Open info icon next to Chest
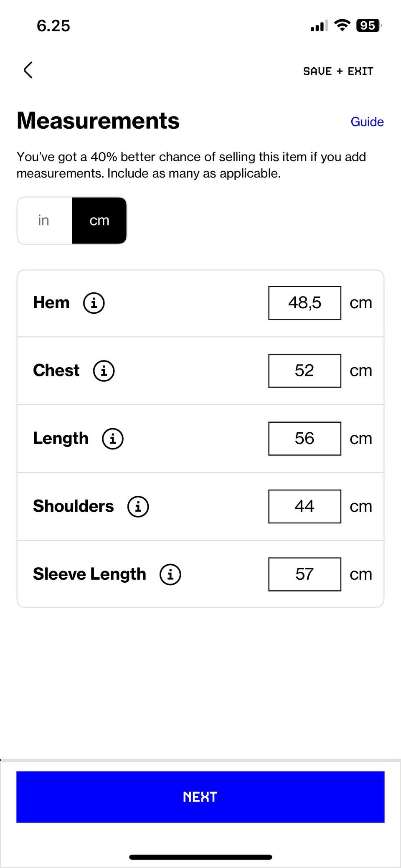 tap(104, 371)
